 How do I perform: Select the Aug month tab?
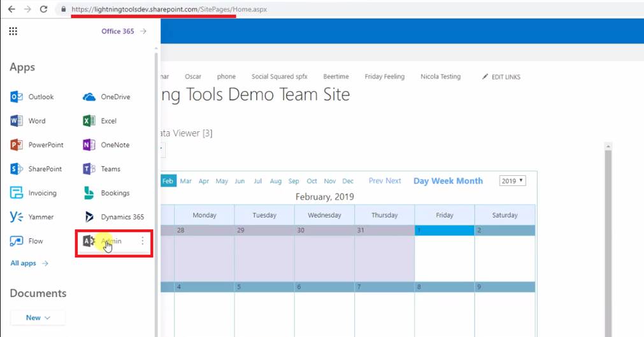[x=276, y=181]
